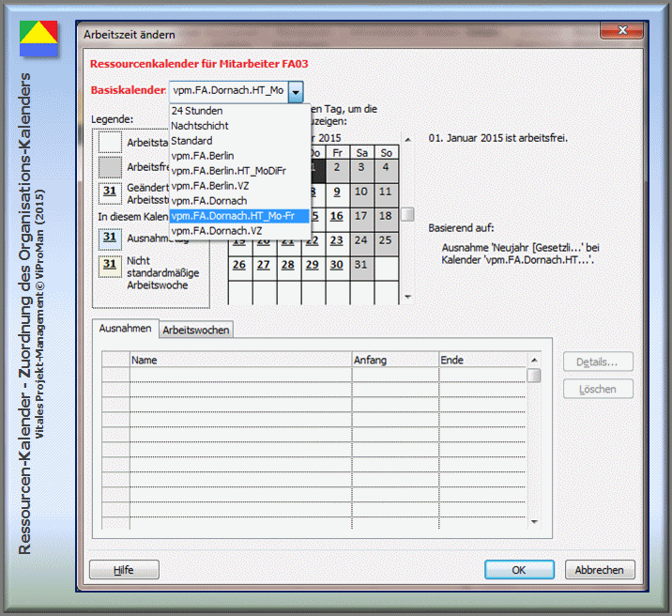The image size is (672, 616).
Task: Select '24 Stunden' from the calendar list
Action: 196,111
